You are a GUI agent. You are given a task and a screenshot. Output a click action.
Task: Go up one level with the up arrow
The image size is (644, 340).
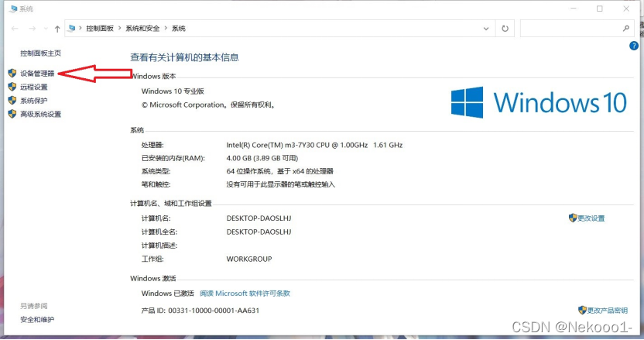pyautogui.click(x=57, y=29)
